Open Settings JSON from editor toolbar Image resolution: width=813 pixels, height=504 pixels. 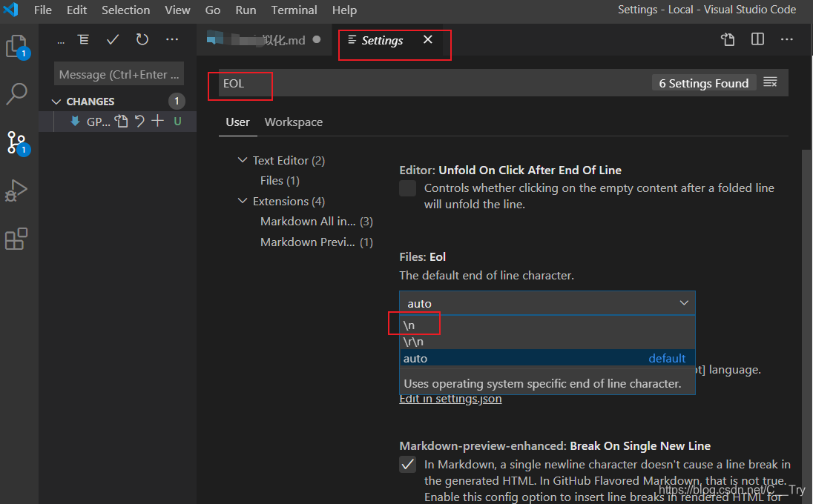point(728,39)
